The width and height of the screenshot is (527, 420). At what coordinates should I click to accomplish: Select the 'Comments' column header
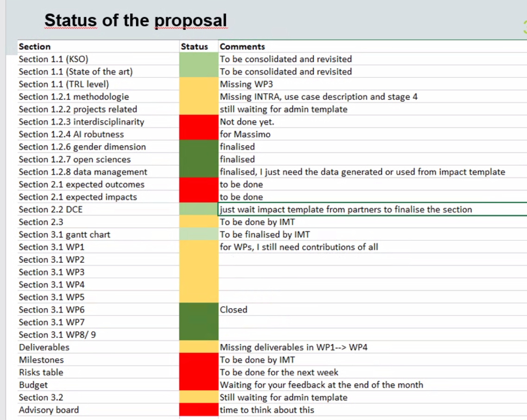(242, 46)
